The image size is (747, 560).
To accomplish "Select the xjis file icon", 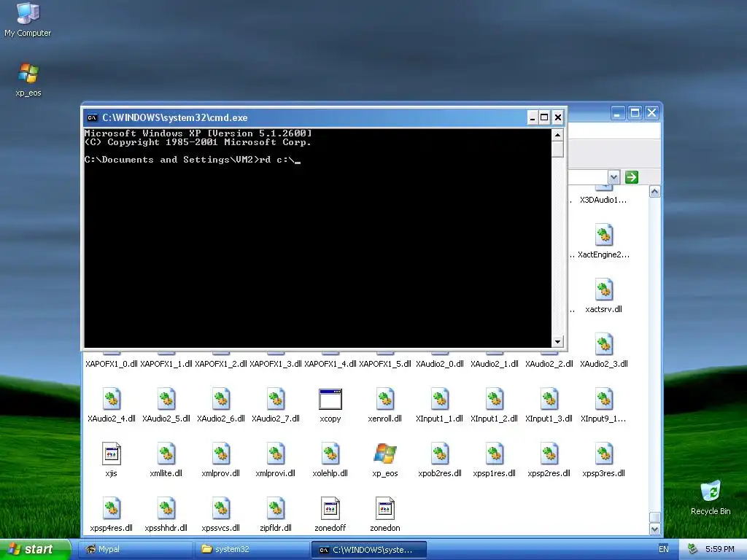I will [112, 454].
